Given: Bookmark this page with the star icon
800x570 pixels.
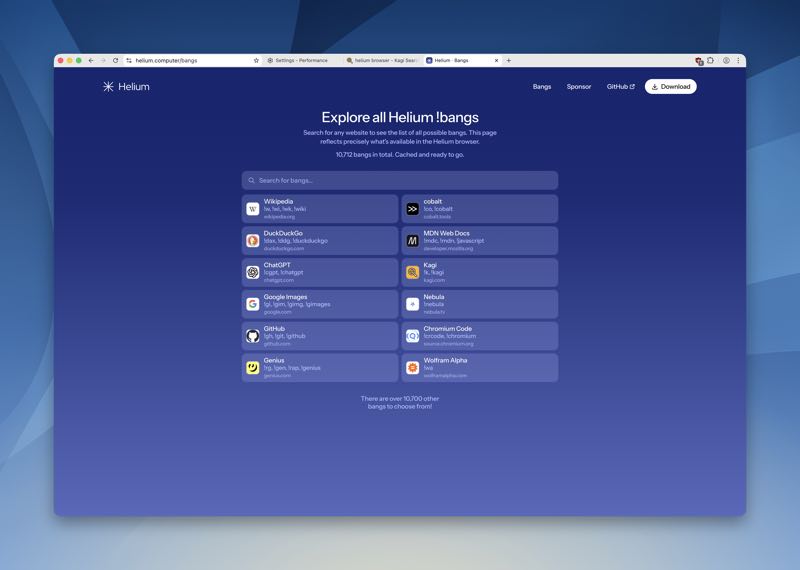Looking at the screenshot, I should coord(256,60).
